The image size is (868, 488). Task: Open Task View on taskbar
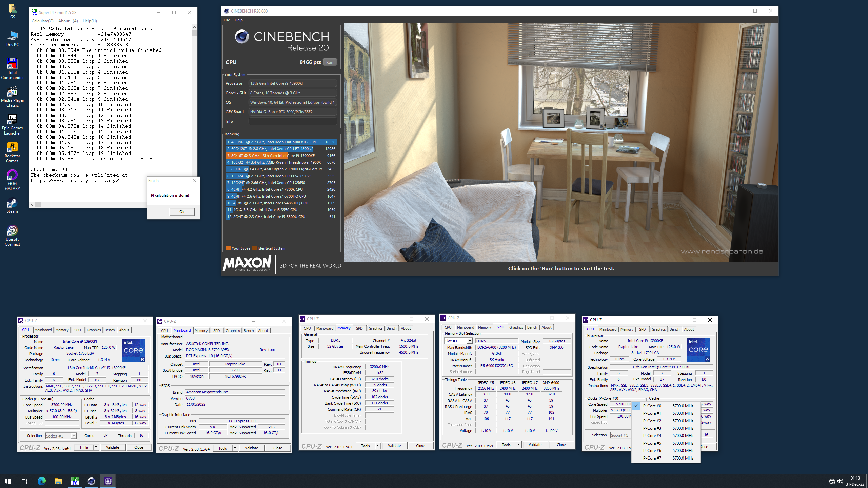click(x=24, y=481)
